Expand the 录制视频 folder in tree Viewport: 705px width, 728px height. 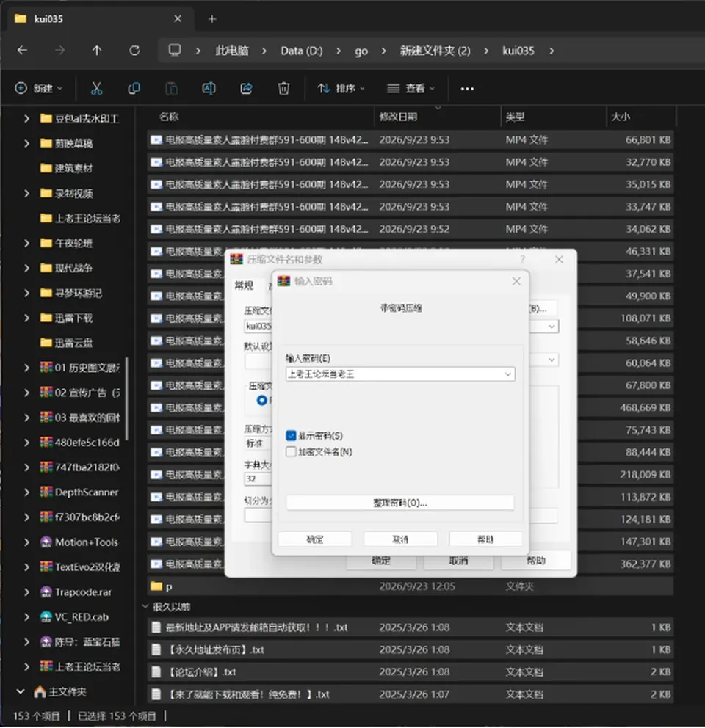coord(26,193)
